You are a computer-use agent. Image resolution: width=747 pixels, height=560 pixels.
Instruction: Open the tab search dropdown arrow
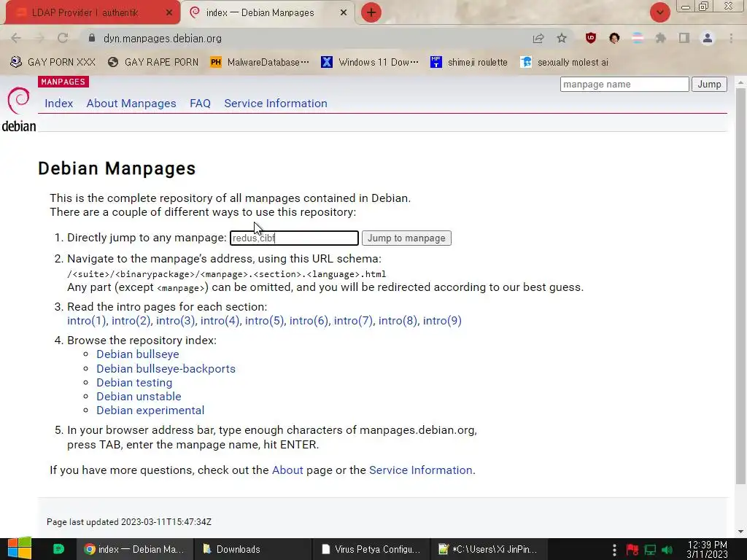pos(659,12)
